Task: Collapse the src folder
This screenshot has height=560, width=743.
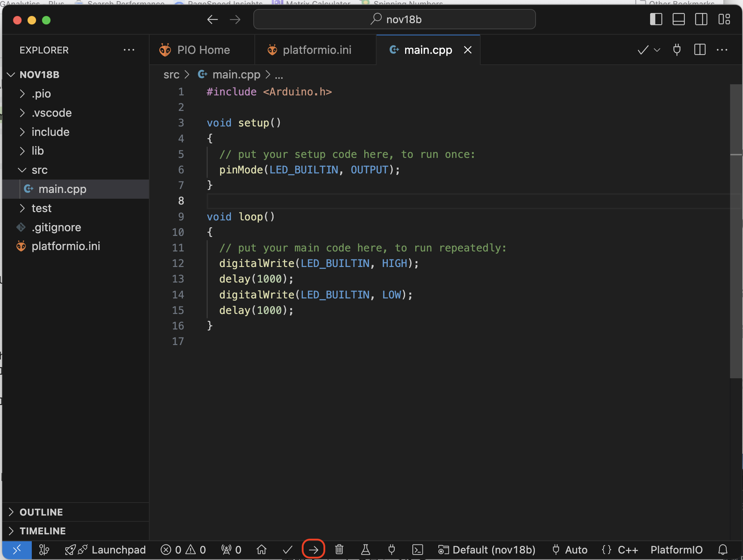Action: tap(39, 170)
